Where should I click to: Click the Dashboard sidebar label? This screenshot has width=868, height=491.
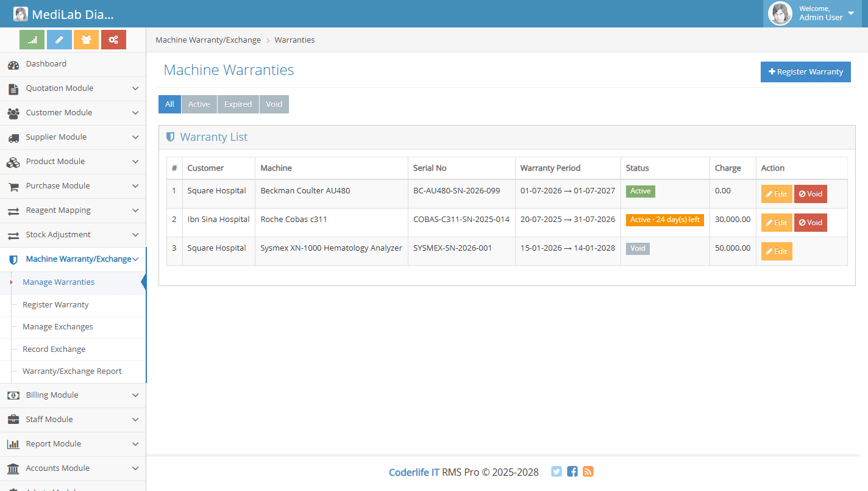point(46,64)
